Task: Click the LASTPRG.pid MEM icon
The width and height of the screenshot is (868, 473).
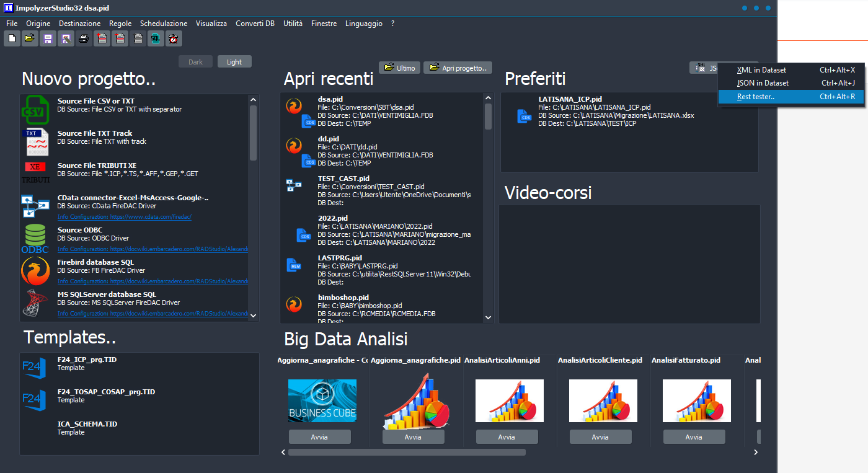Action: click(x=295, y=265)
